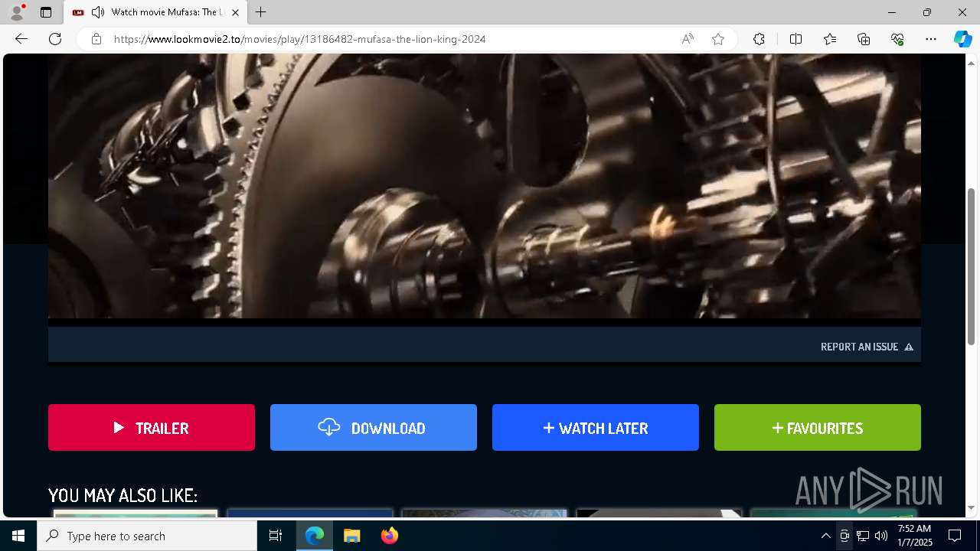Open Split screen view
Viewport: 980px width, 551px height.
pyautogui.click(x=795, y=39)
